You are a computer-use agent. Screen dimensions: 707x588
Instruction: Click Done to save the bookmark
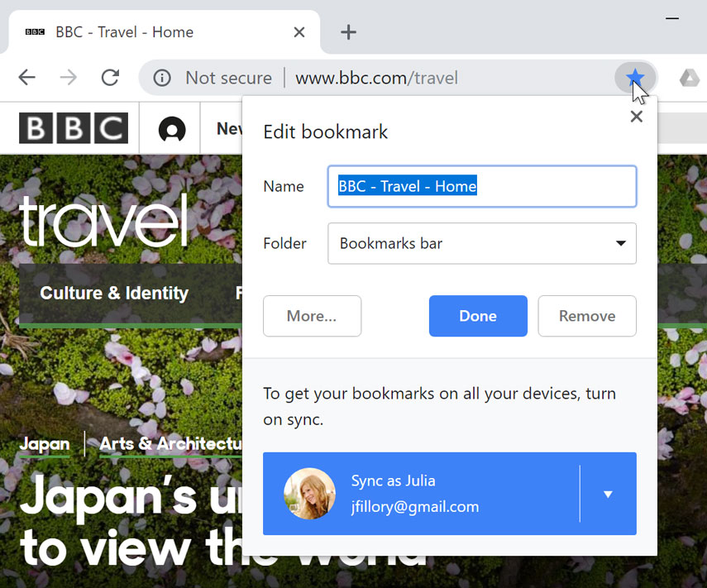478,316
